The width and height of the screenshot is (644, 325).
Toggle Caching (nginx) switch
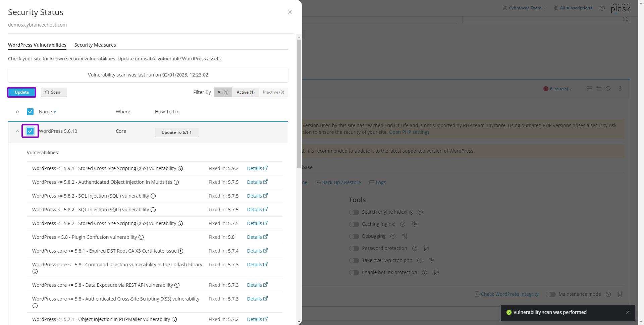coord(354,224)
